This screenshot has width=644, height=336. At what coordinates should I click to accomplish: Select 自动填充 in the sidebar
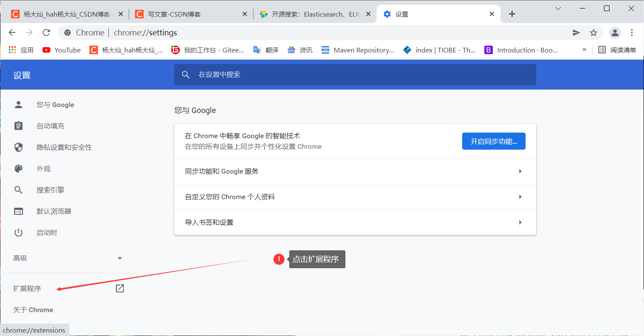coord(50,126)
